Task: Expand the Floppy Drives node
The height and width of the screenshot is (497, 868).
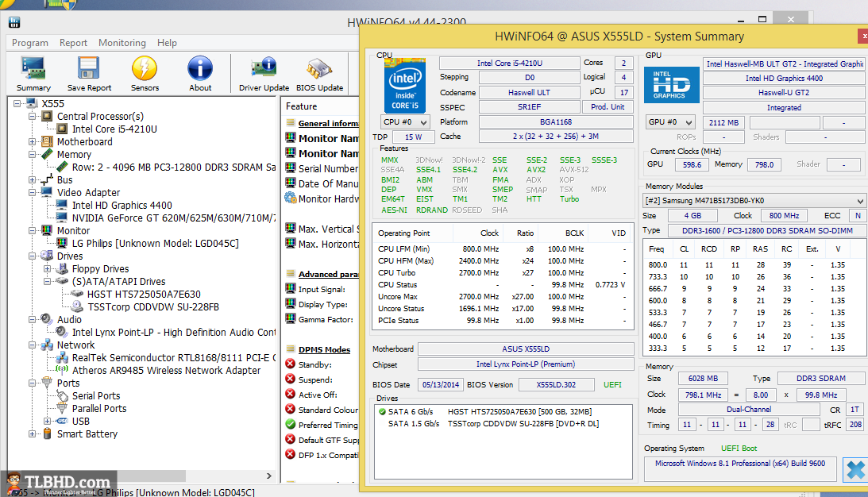Action: point(47,269)
